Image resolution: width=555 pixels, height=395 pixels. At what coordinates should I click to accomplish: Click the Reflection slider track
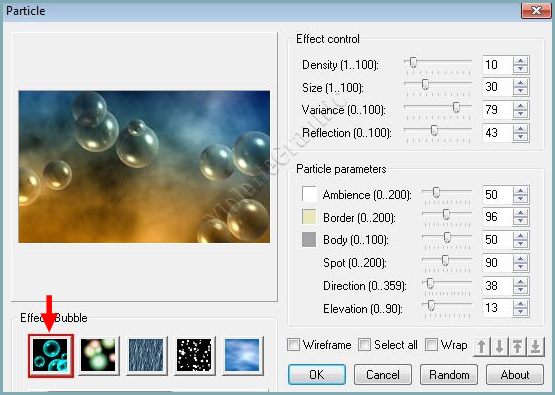[x=438, y=130]
